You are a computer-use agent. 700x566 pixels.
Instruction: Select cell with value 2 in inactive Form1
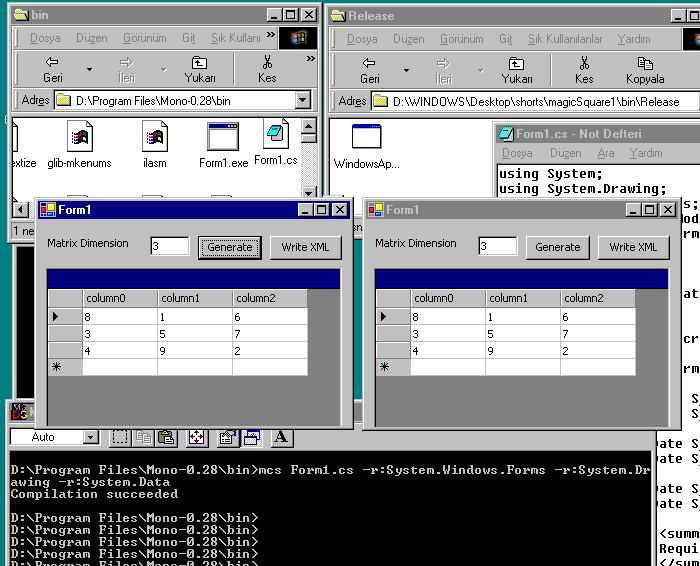598,351
